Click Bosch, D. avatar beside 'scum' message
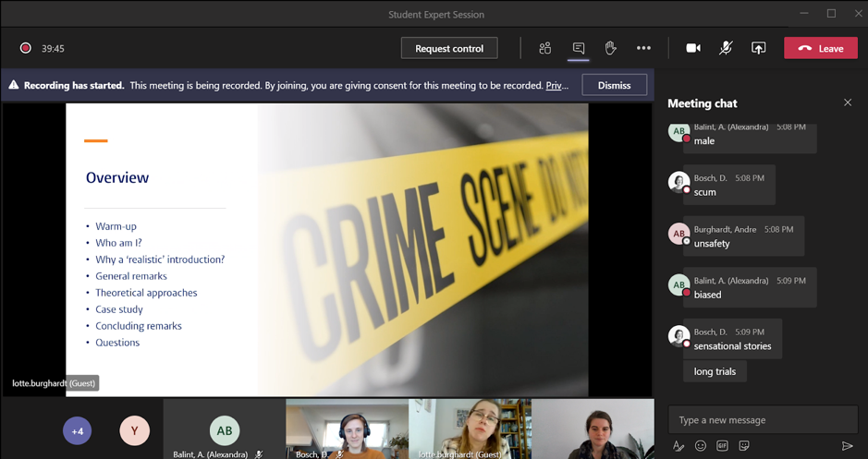The width and height of the screenshot is (868, 459). (679, 183)
